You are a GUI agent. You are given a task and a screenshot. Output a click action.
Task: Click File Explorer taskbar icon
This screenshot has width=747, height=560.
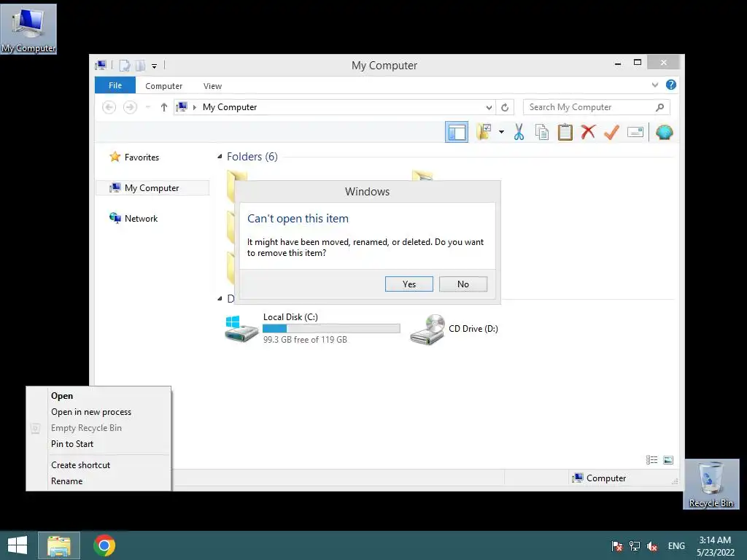point(59,545)
